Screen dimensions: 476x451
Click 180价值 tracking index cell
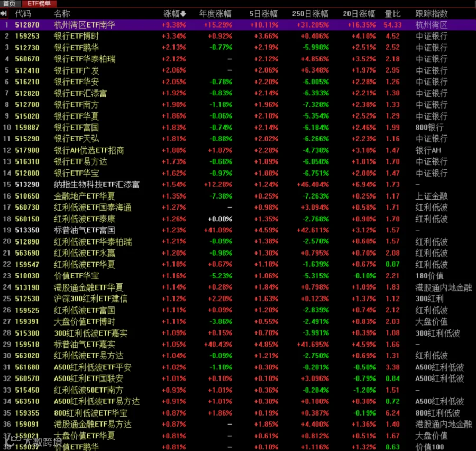coord(429,276)
